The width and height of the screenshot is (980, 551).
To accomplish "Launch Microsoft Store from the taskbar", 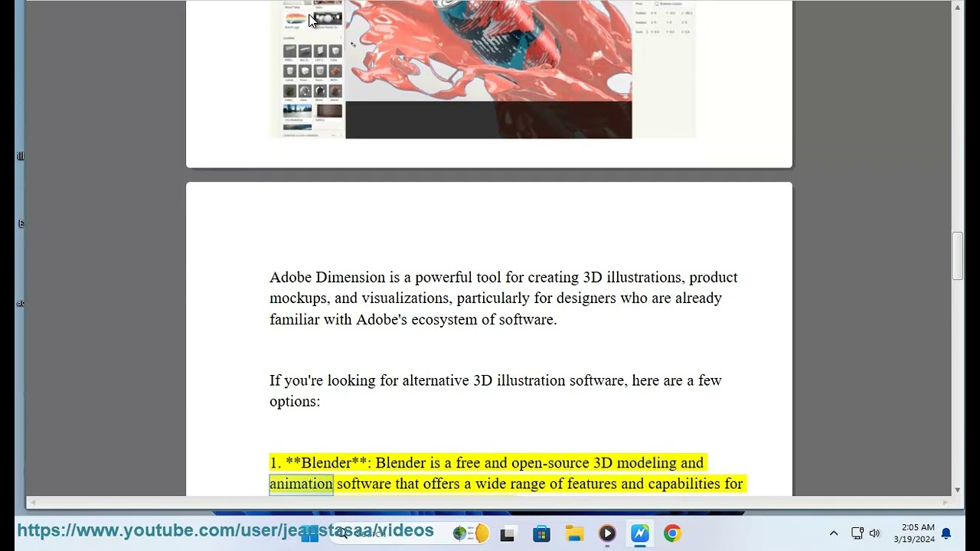I will [x=541, y=533].
